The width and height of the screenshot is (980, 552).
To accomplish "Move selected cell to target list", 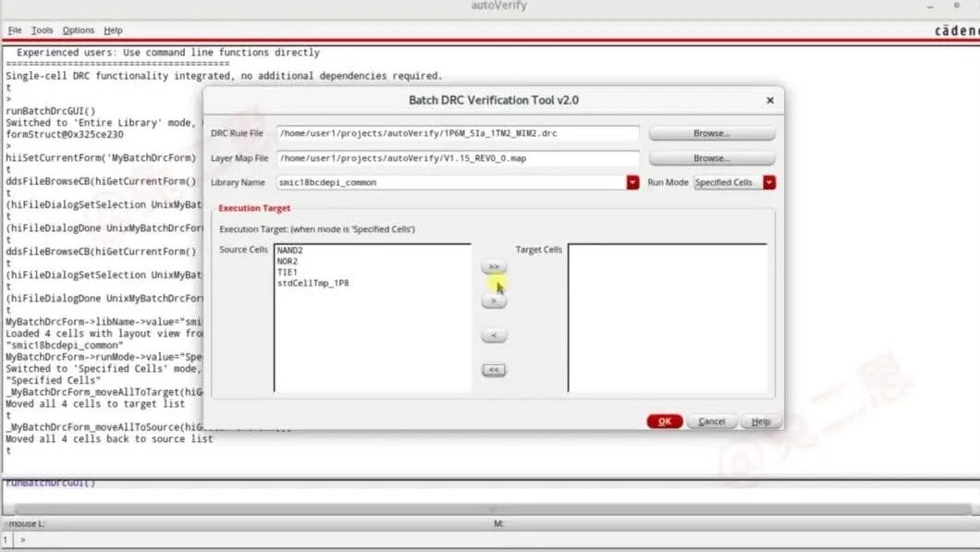I will click(x=494, y=301).
